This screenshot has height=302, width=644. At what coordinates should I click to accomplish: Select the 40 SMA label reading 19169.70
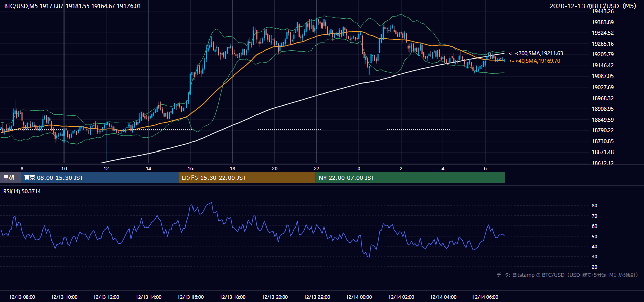[535, 61]
